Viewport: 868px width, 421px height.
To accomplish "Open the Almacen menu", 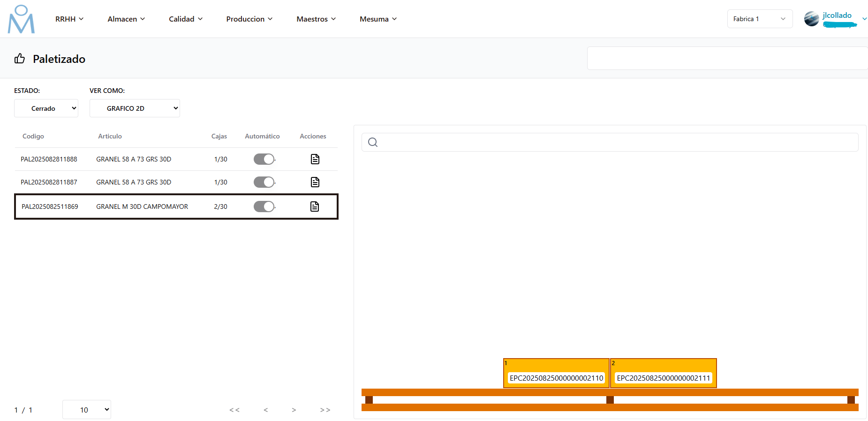I will [x=126, y=19].
